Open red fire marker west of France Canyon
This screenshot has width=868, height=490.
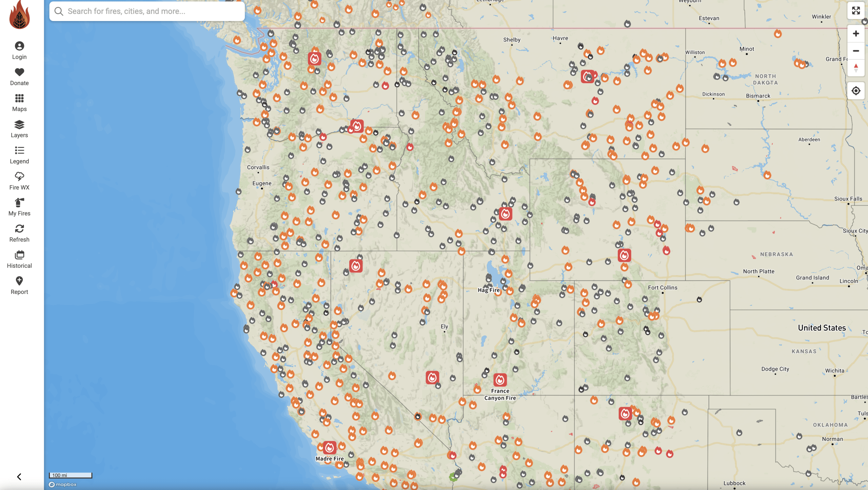[432, 377]
